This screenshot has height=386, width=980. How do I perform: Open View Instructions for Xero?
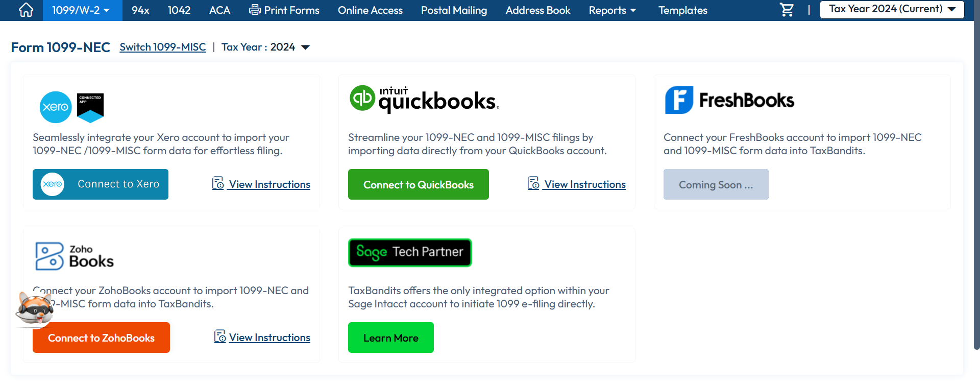(269, 184)
